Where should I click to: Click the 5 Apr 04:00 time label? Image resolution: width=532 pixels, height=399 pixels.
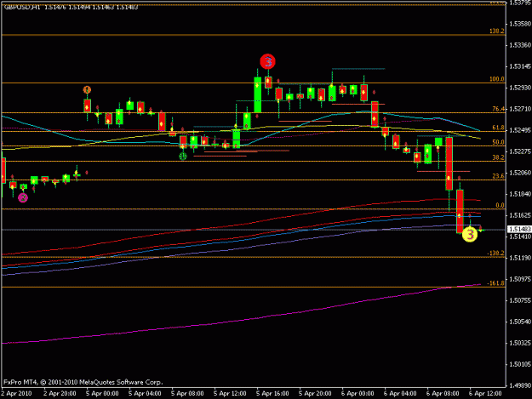pyautogui.click(x=145, y=394)
